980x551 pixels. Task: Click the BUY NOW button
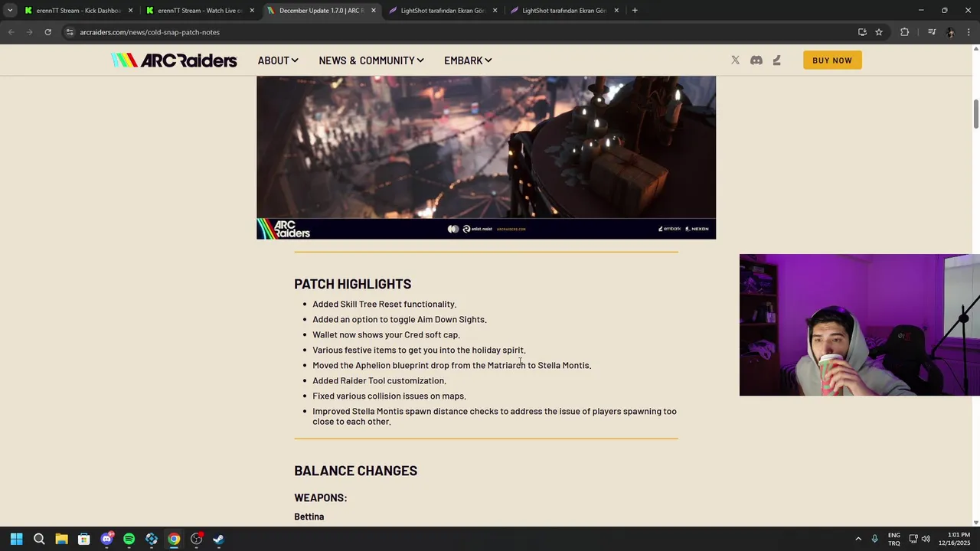832,60
